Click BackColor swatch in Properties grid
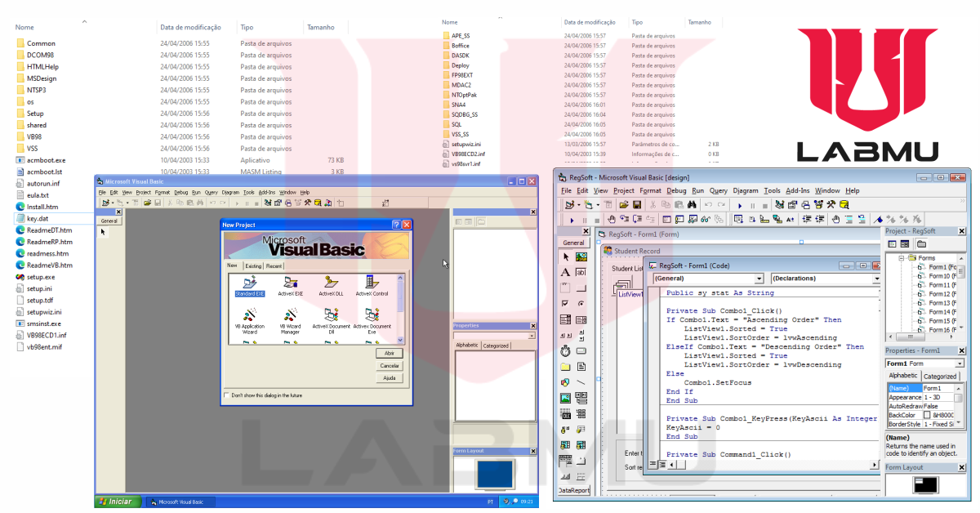The height and width of the screenshot is (513, 980). click(927, 415)
